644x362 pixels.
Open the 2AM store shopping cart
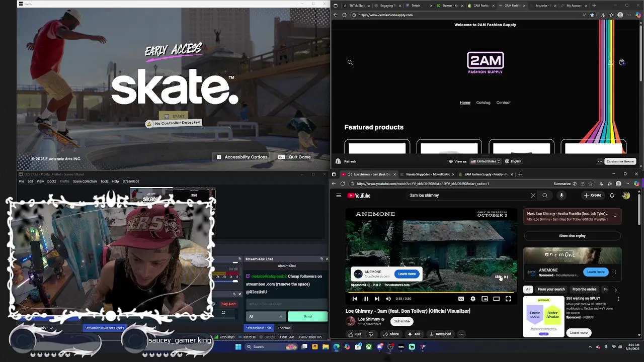click(622, 62)
